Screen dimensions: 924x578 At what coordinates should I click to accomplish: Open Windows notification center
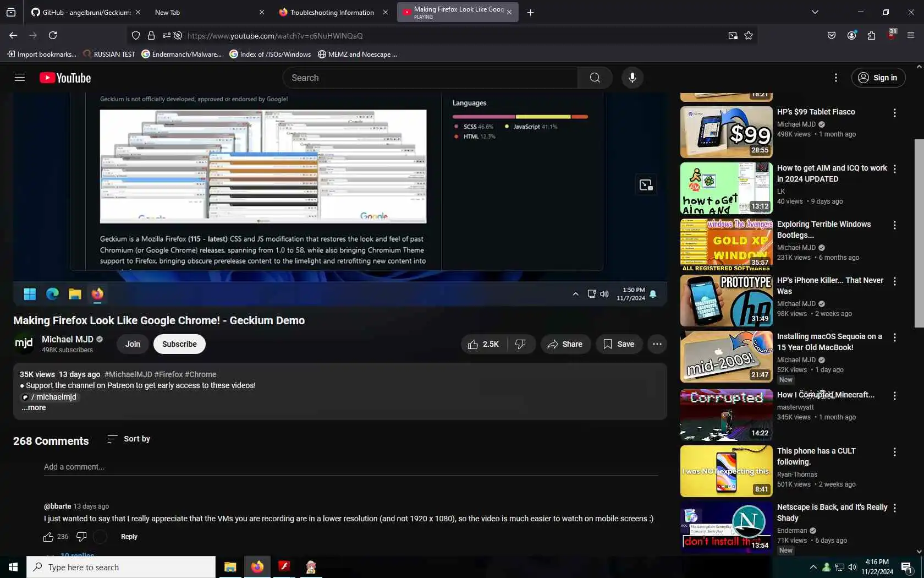tap(907, 567)
